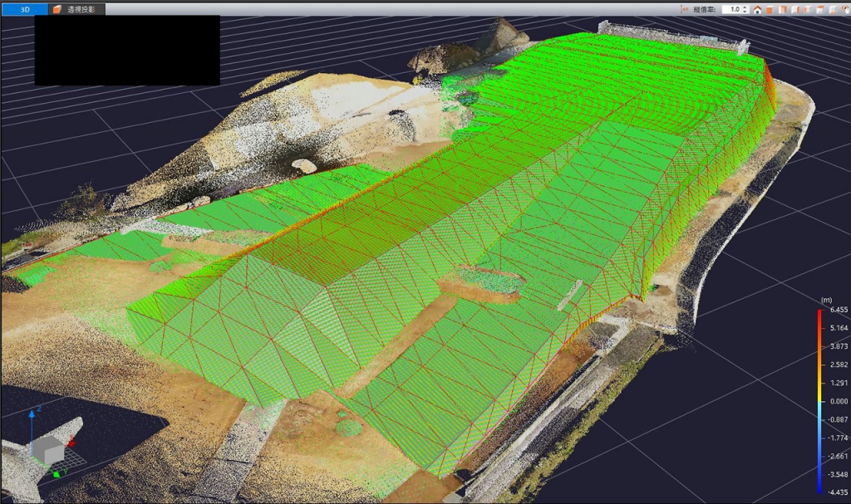The image size is (851, 504).
Task: Decrease 縦倍率 with the down arrow
Action: 745,12
